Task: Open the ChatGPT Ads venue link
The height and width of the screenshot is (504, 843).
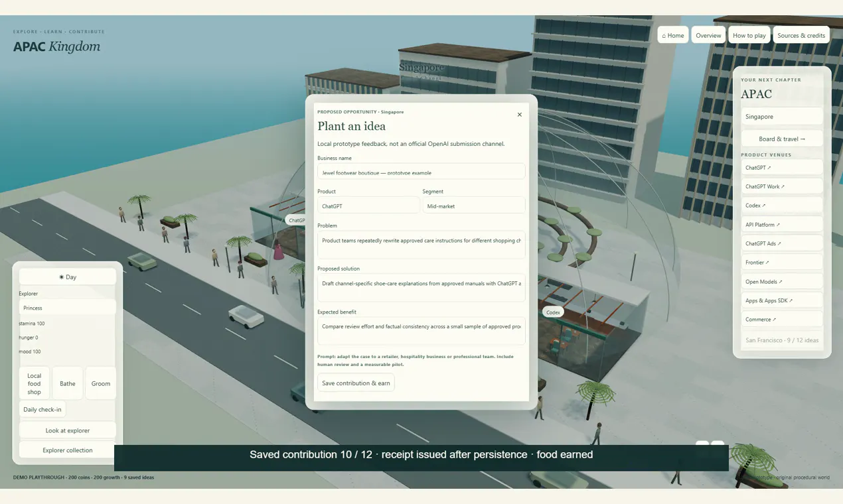Action: pos(782,243)
